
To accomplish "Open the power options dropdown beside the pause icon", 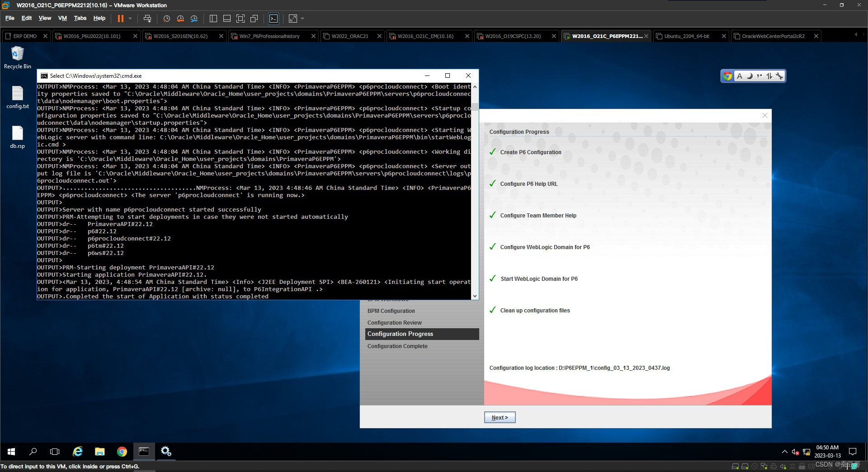I will coord(130,19).
